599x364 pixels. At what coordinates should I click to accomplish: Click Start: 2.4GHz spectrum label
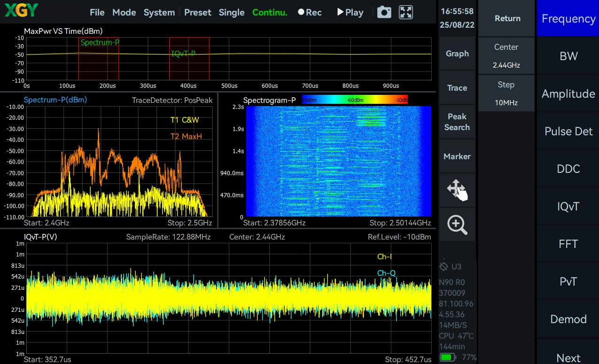47,223
